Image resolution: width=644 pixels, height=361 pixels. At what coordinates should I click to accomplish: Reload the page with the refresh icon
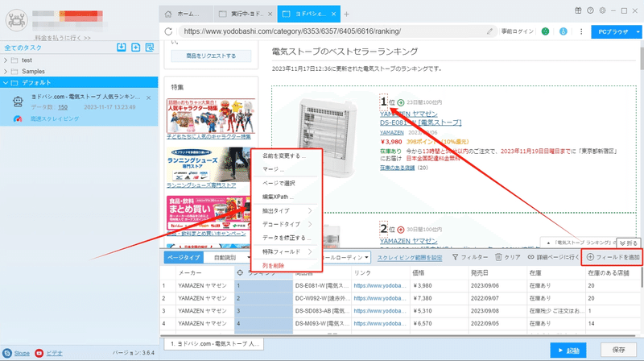coord(168,31)
